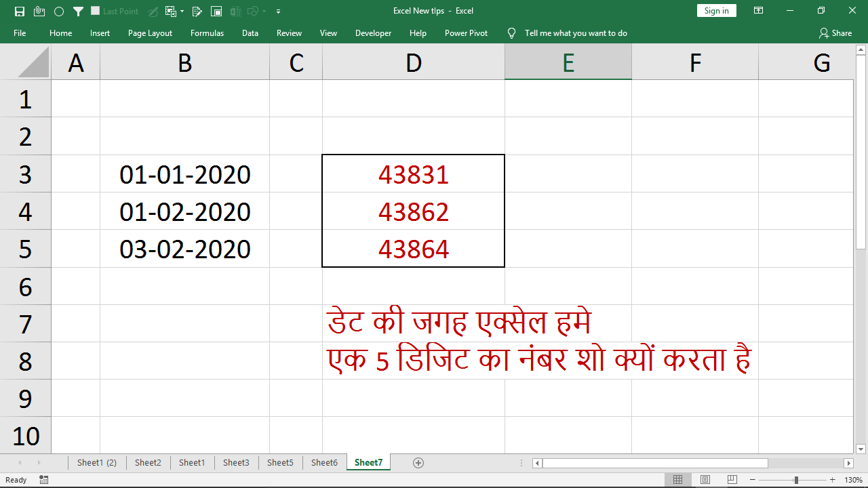Click the New Window icon on Quick Access Toolbar

point(216,11)
